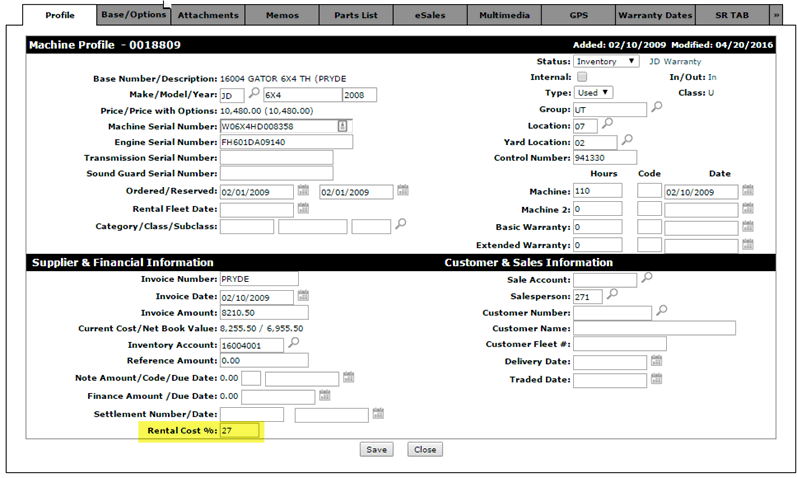Click the magnifier icon beside the Make field
Screen dimensions: 797x478
(x=254, y=93)
